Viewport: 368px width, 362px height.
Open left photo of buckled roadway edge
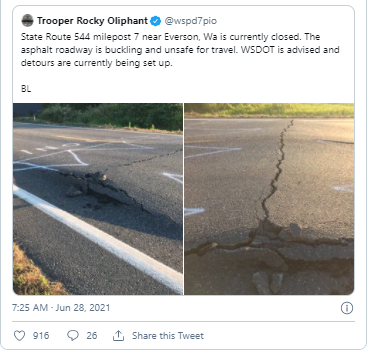[98, 199]
